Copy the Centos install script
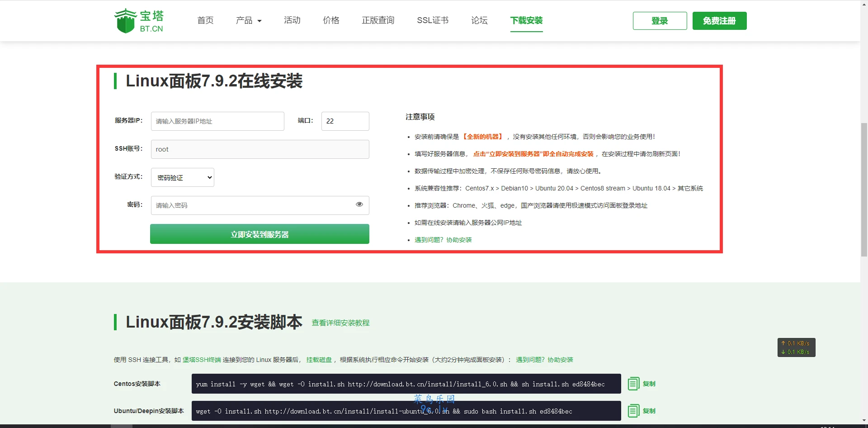Screen dimensions: 868x428 click(x=642, y=384)
